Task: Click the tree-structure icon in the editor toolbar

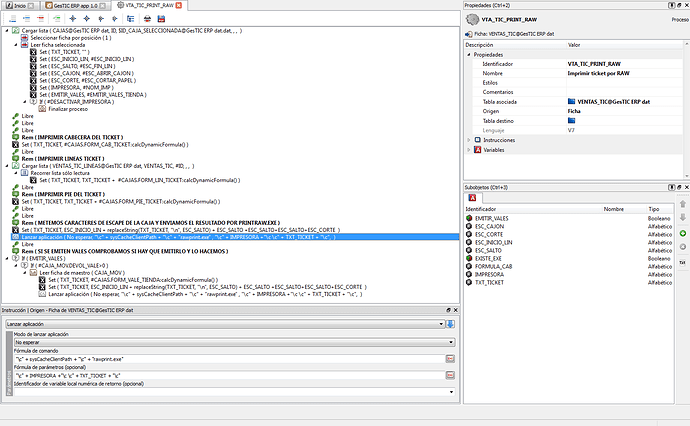Action: (131, 19)
